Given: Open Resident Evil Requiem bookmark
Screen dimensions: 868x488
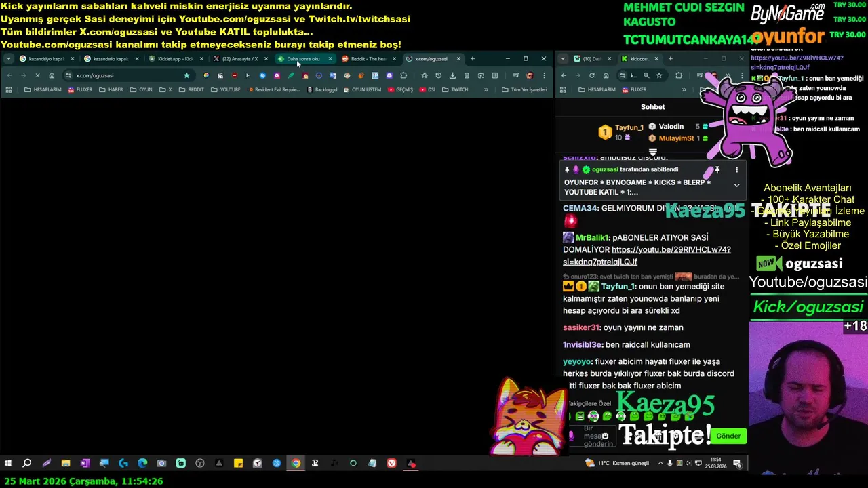Looking at the screenshot, I should point(276,89).
